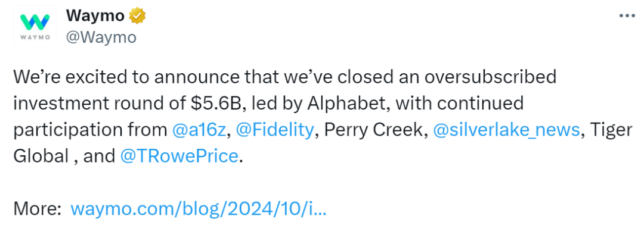Visit the @Fidelity mention
Screen dimensions: 644x225
[x=275, y=130]
